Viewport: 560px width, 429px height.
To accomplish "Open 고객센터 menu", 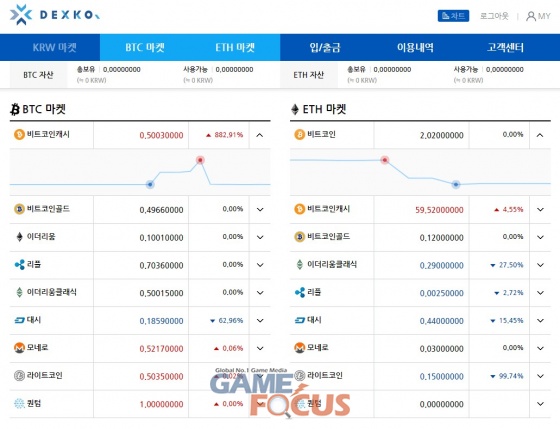I will (505, 48).
